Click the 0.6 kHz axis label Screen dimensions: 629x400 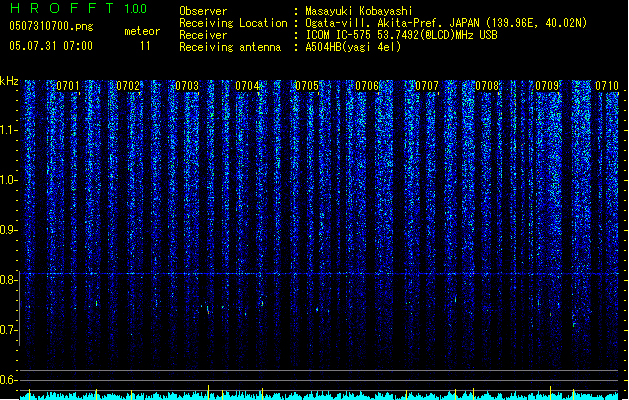pos(8,380)
